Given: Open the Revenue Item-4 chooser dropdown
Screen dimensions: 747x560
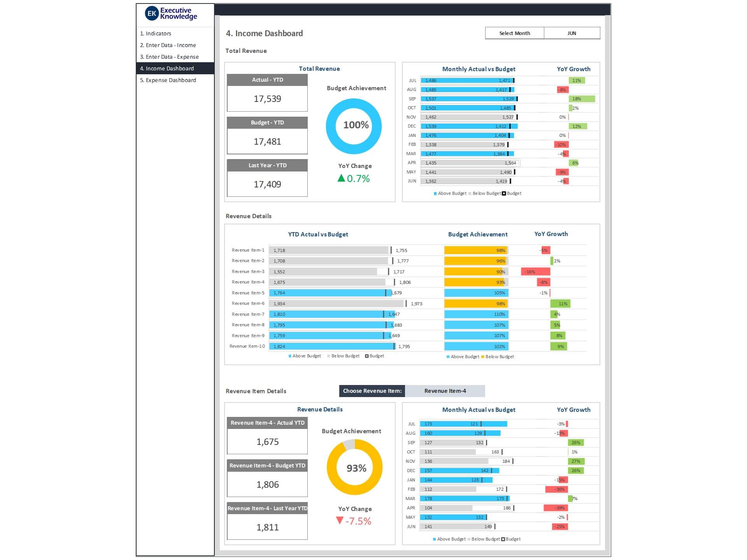Looking at the screenshot, I should tap(445, 391).
